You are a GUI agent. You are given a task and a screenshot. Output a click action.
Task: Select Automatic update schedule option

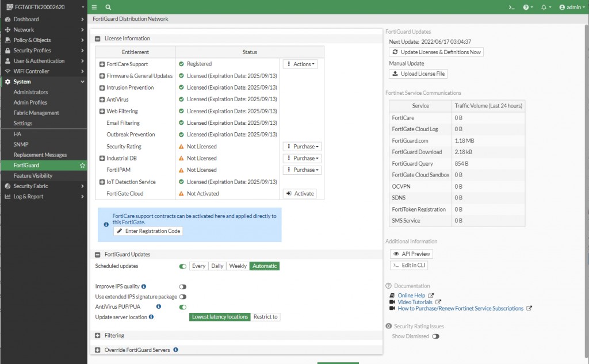pos(265,266)
